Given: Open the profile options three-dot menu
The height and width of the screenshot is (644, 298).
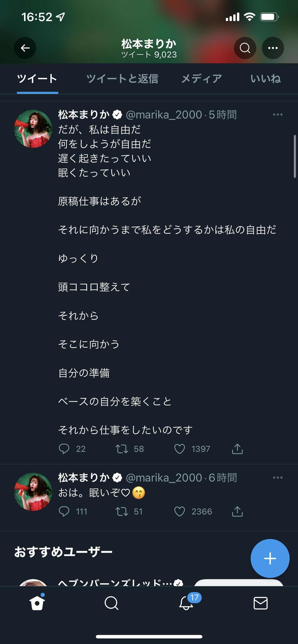Looking at the screenshot, I should (x=273, y=48).
